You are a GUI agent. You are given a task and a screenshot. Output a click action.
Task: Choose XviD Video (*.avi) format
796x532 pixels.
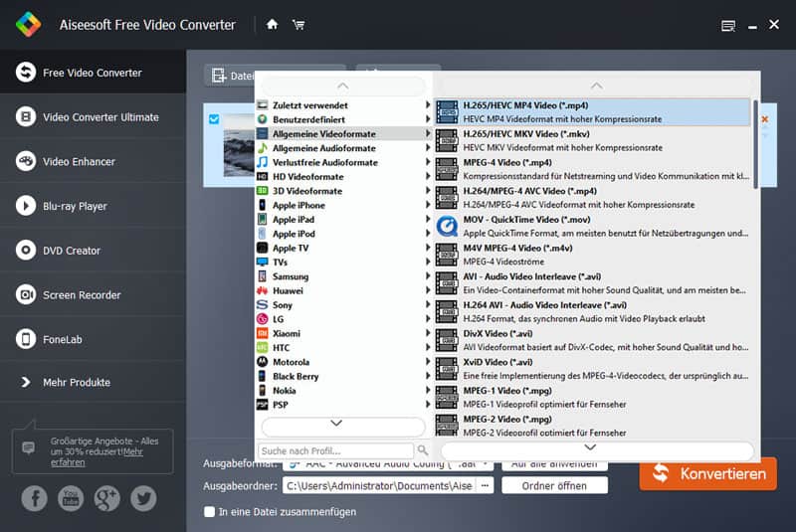pos(592,369)
